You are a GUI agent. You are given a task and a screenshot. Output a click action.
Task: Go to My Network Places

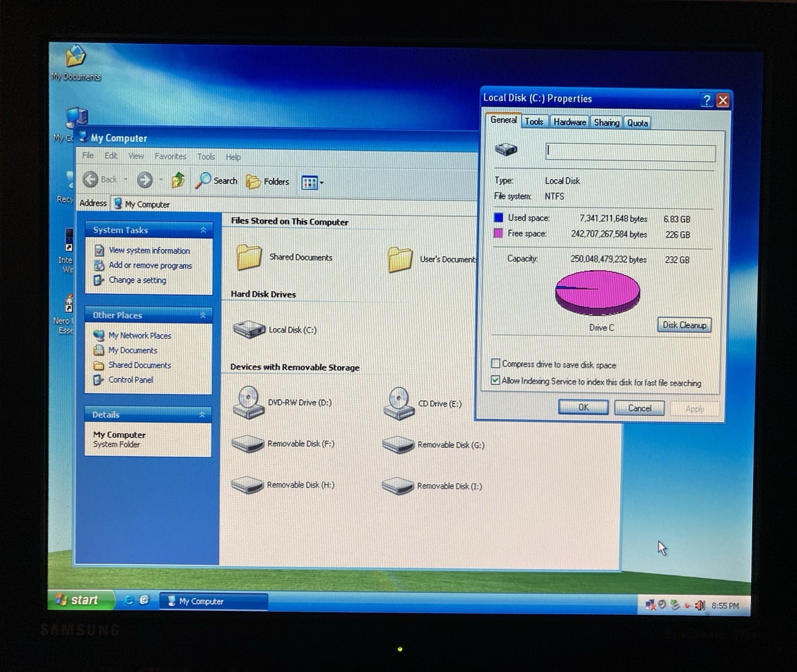139,336
